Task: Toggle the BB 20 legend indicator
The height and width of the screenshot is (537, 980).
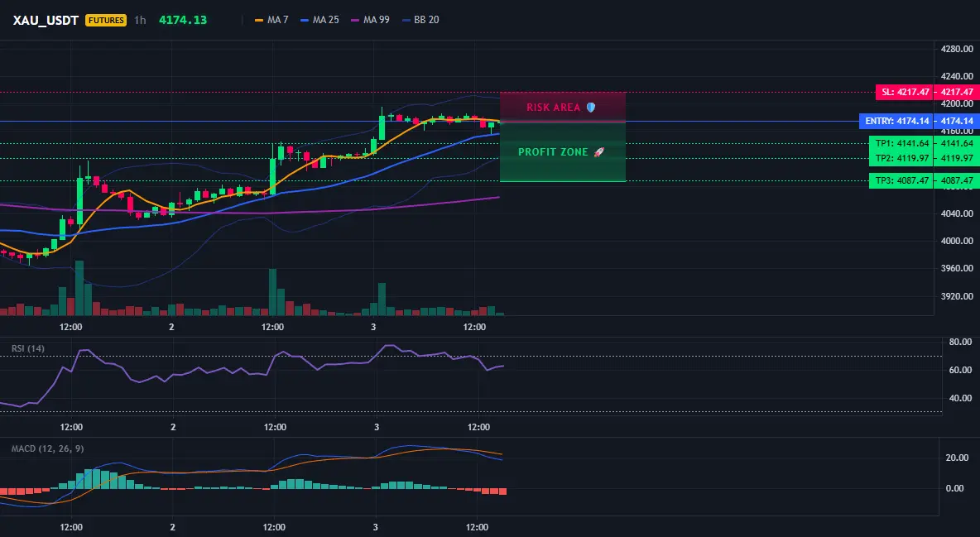Action: pos(420,20)
